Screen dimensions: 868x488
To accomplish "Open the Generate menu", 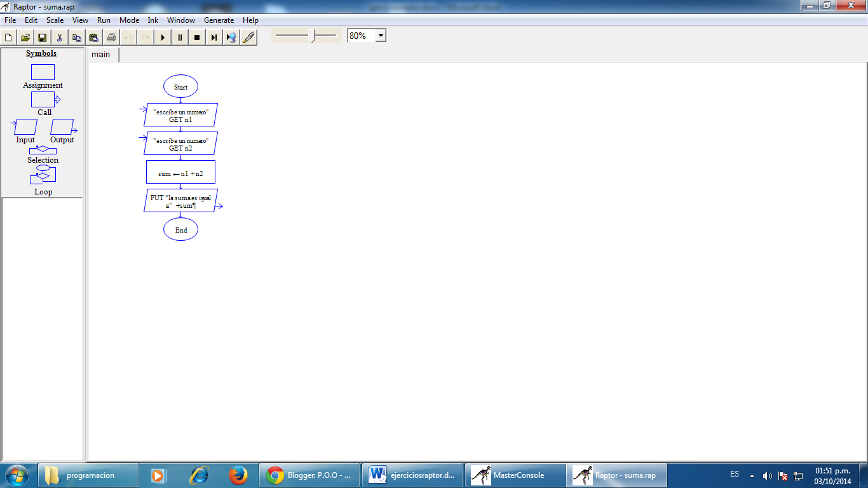I will (x=219, y=20).
